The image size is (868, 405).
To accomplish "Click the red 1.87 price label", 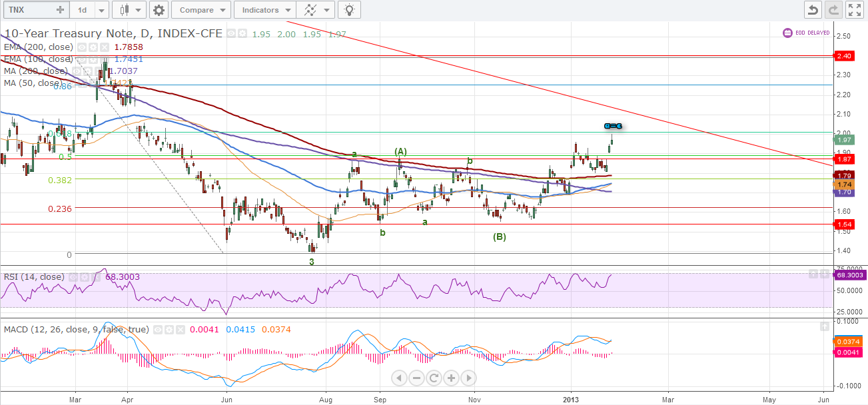I will (x=845, y=159).
